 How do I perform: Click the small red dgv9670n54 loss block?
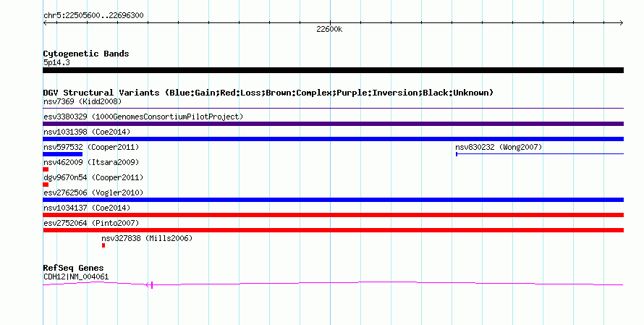coord(46,185)
